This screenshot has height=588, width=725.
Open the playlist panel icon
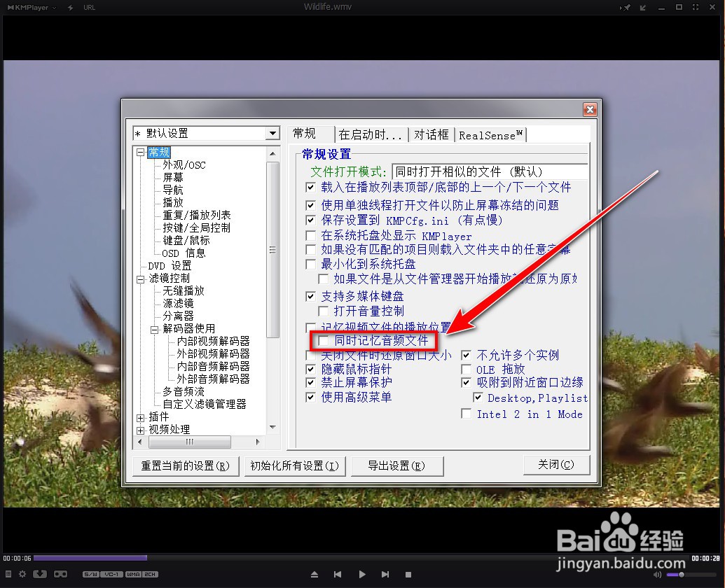[x=8, y=574]
